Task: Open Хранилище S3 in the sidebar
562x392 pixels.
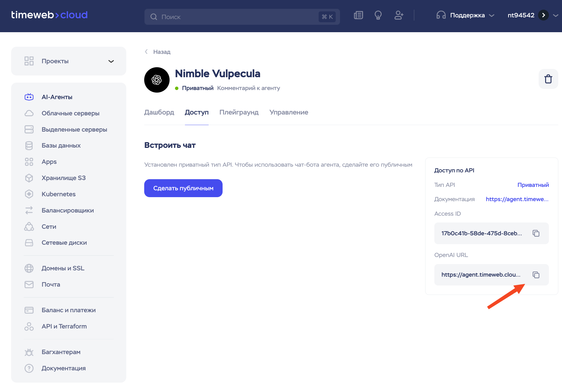Action: (64, 178)
